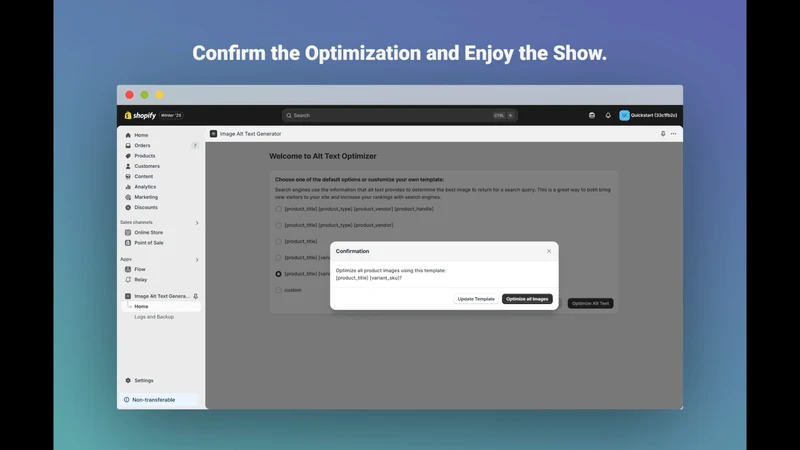Click the Point of Sale icon

point(128,243)
